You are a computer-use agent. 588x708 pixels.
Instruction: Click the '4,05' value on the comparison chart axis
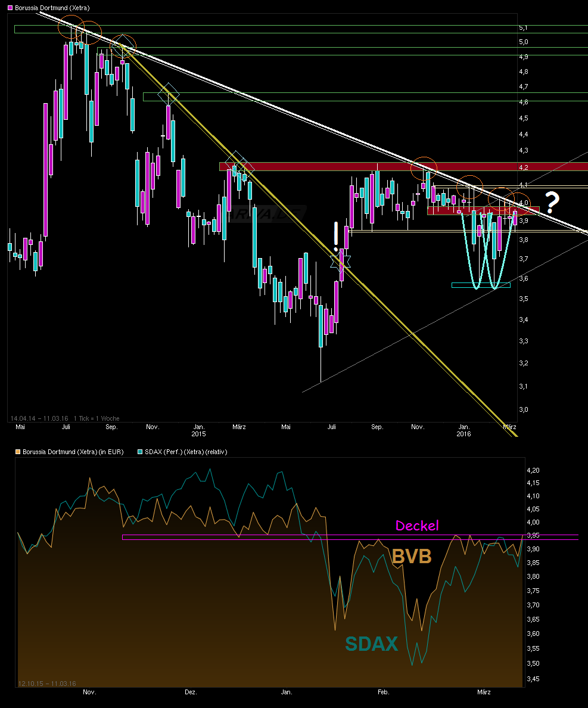point(533,509)
